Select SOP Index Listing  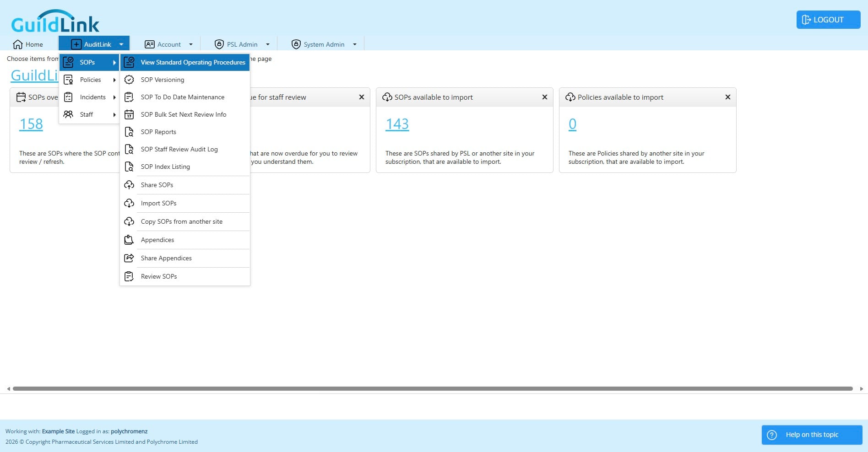tap(185, 167)
